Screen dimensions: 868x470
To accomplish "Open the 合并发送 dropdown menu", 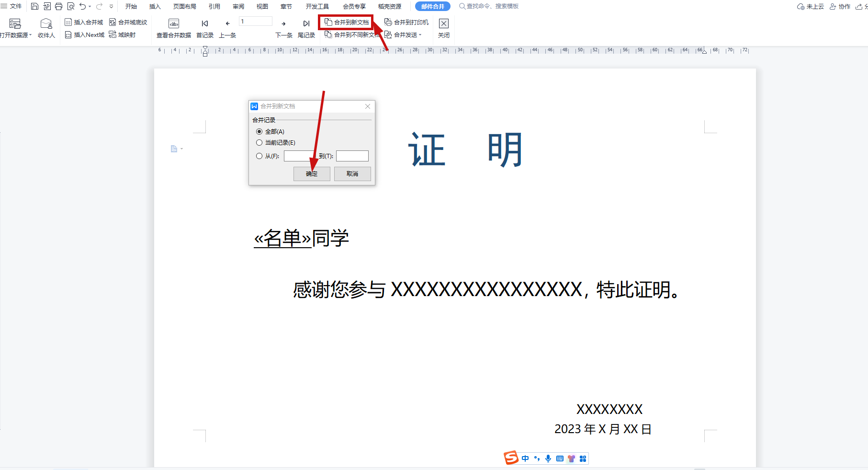I will (x=421, y=34).
